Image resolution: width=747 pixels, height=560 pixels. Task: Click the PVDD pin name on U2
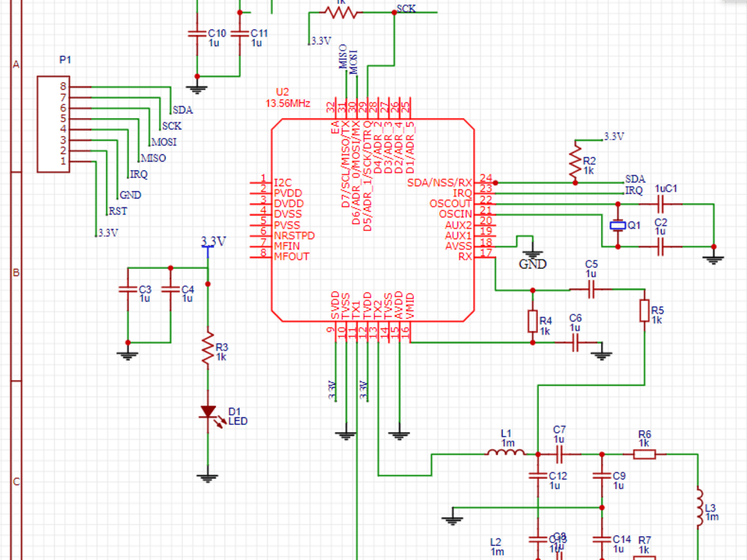click(x=288, y=193)
